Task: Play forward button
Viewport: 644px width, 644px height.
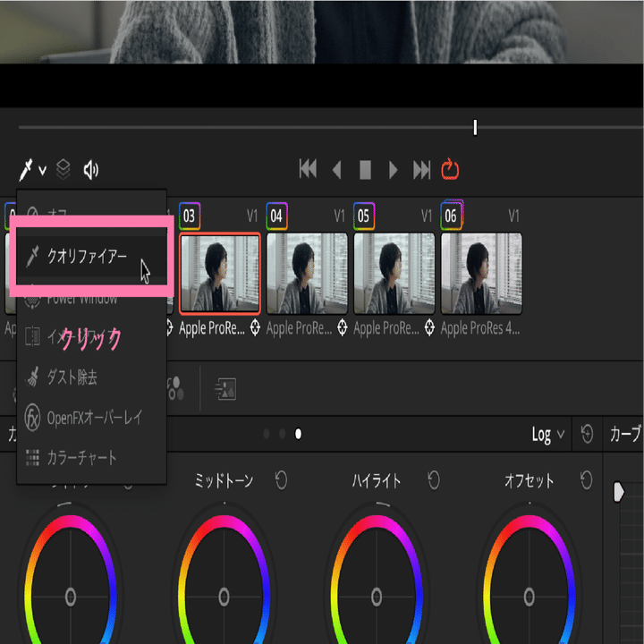Action: 393,170
